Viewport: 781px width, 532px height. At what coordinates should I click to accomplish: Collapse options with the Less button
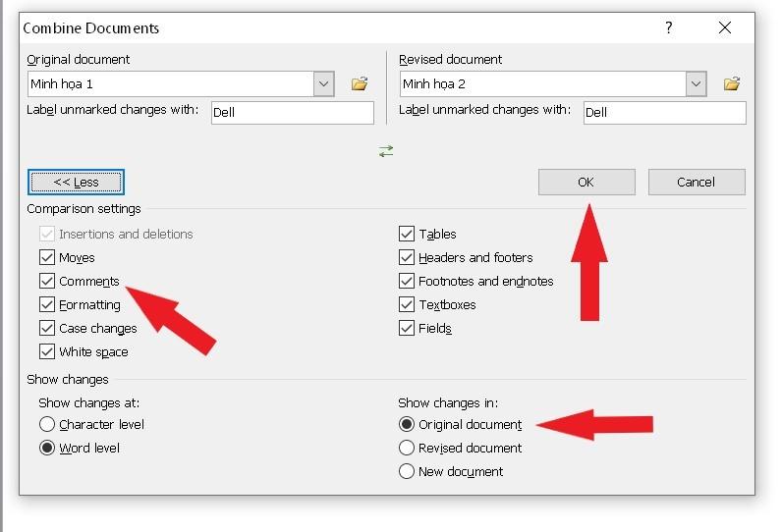76,182
